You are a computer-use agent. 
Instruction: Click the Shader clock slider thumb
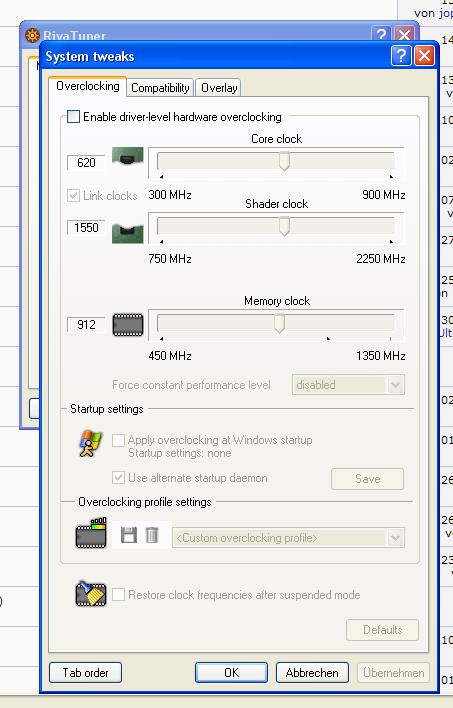pyautogui.click(x=284, y=226)
